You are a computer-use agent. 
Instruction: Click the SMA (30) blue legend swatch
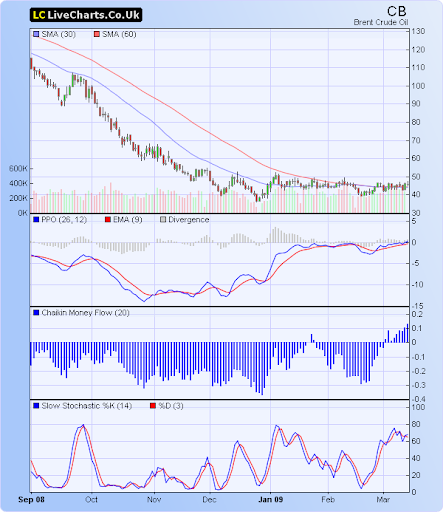point(36,34)
